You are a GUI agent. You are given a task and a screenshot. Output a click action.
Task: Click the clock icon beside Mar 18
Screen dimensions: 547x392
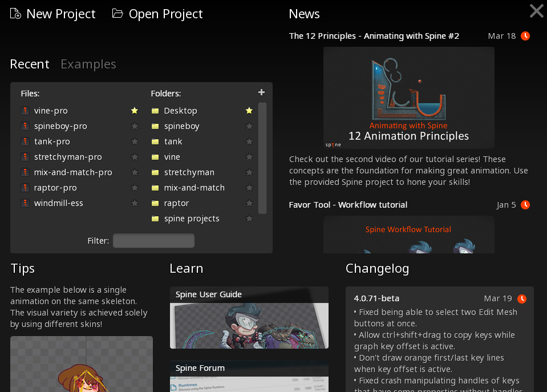click(x=525, y=36)
